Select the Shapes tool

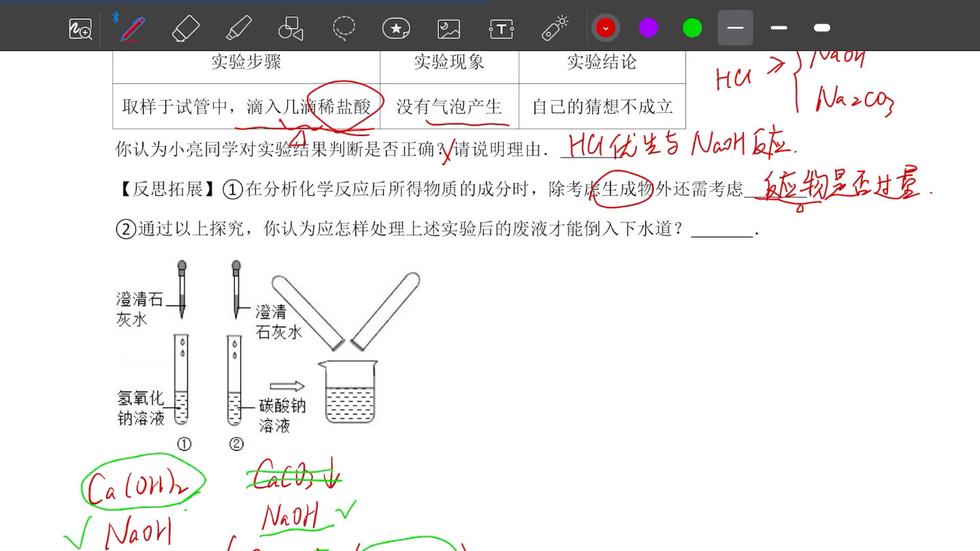(291, 29)
